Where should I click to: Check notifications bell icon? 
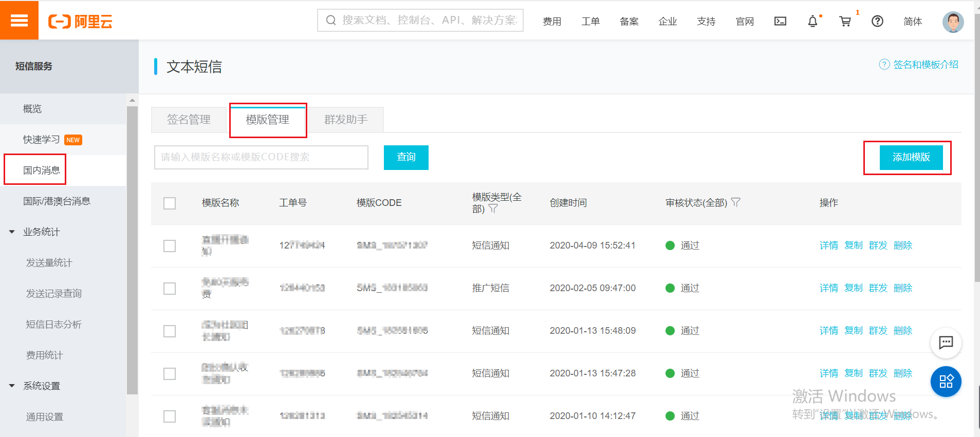pos(812,21)
